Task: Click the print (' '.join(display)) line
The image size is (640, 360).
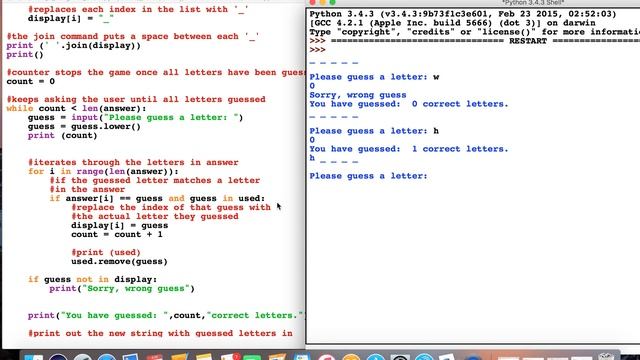Action: [73, 45]
